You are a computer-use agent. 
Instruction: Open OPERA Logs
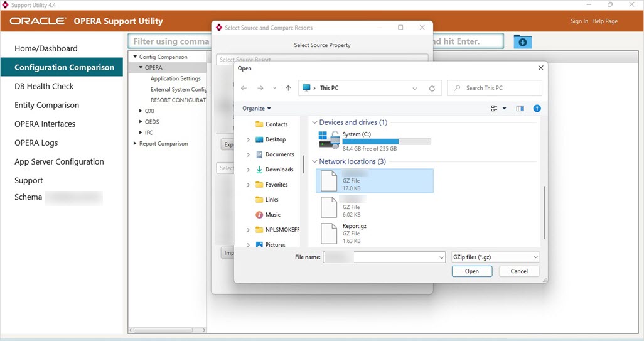point(36,143)
